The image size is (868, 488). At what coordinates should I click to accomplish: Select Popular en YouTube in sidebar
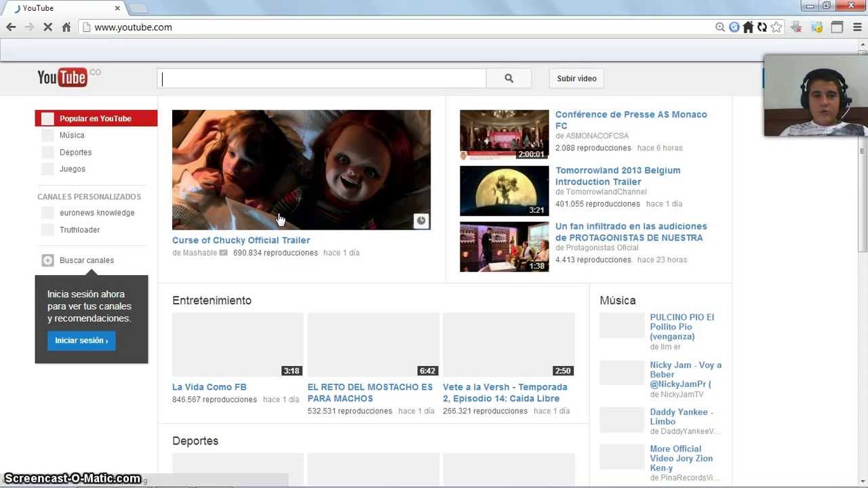tap(96, 119)
